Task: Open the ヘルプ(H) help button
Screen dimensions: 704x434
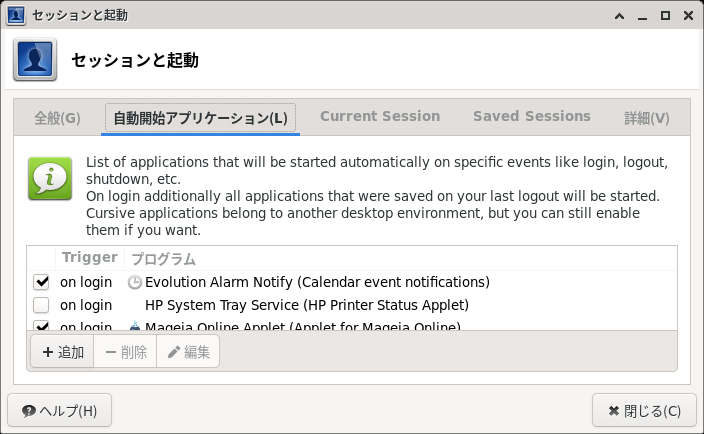Action: point(59,410)
